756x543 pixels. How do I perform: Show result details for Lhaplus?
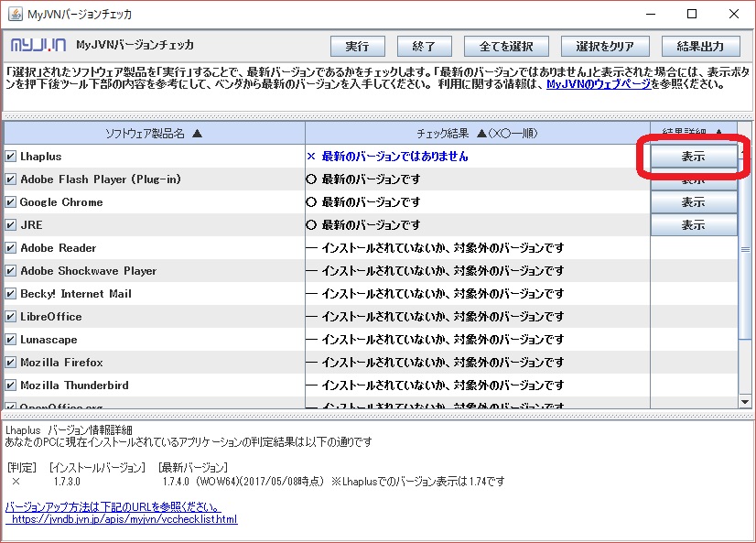(694, 157)
